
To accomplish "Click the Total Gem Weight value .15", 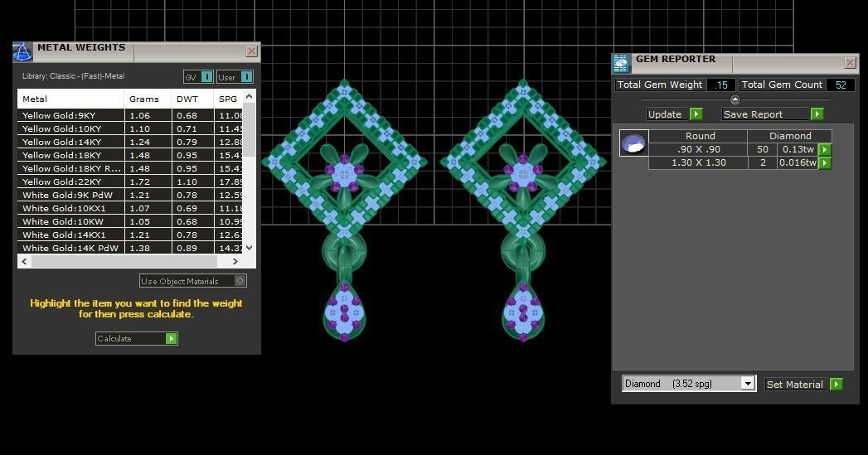I will click(721, 85).
